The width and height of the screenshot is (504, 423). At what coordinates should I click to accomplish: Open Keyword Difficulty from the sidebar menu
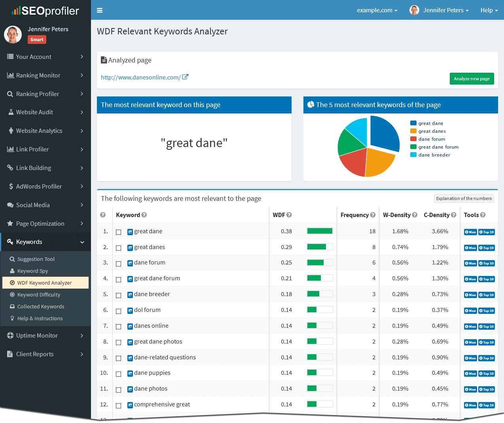click(38, 295)
